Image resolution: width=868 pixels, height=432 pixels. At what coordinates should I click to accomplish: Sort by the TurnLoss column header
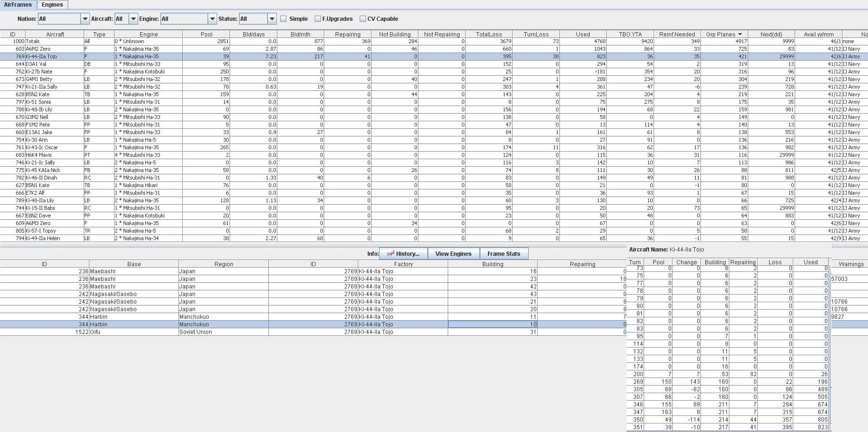[536, 34]
